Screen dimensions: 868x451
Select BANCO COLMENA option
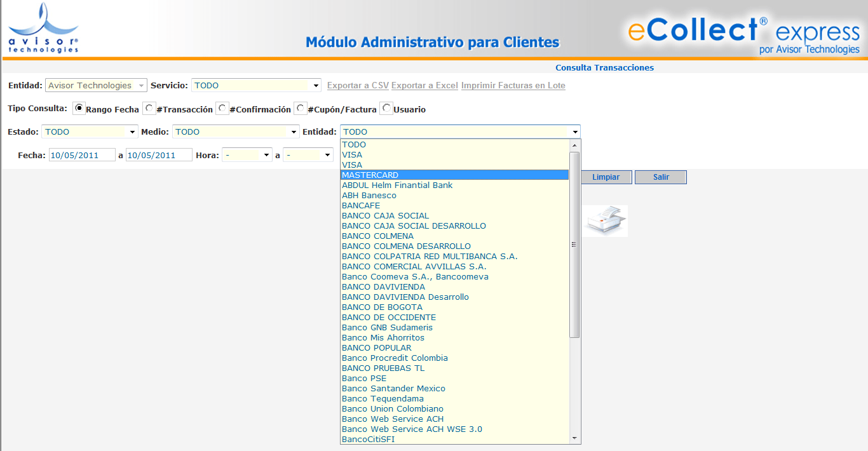[455, 236]
